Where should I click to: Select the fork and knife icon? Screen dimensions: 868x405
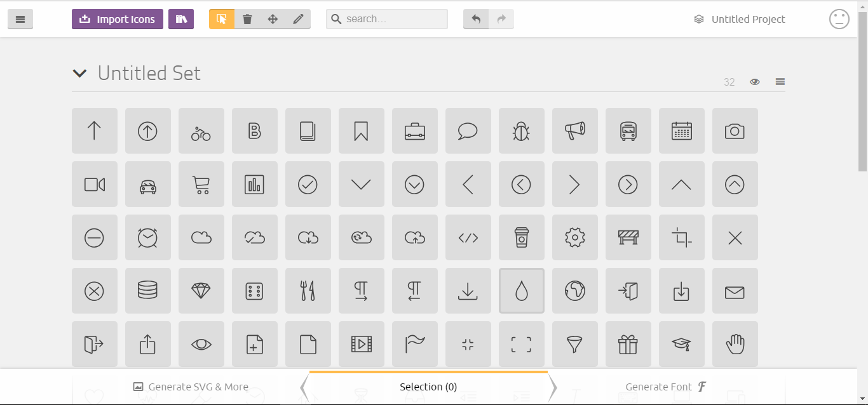pyautogui.click(x=308, y=291)
